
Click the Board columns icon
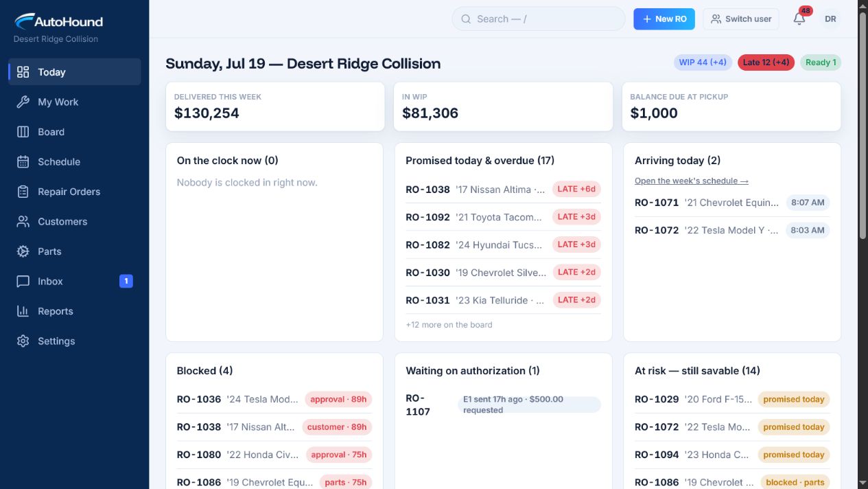23,132
